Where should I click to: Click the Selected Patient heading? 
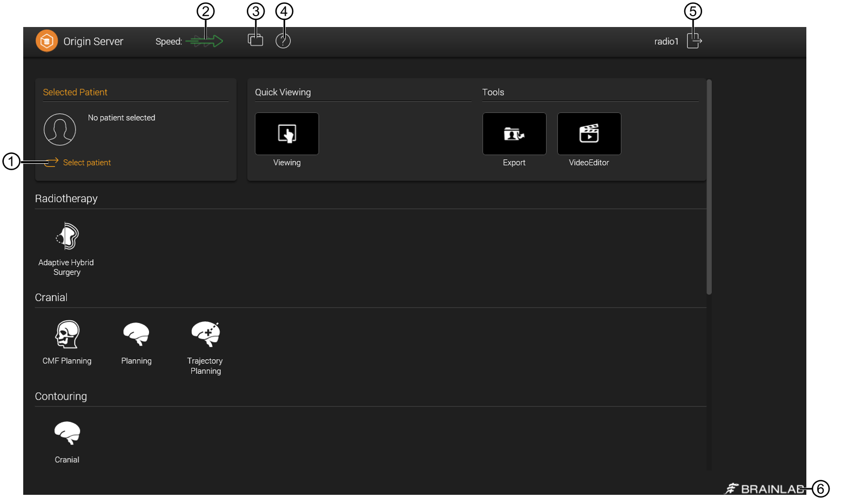75,92
